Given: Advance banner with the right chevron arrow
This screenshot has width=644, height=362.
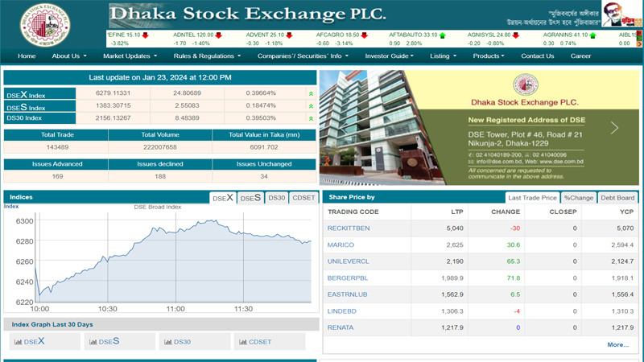Looking at the screenshot, I should pyautogui.click(x=614, y=128).
